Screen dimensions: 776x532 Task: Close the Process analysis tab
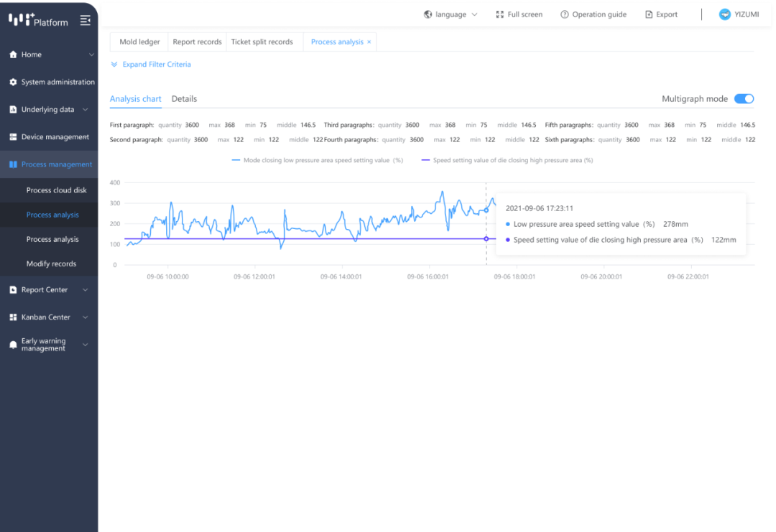pyautogui.click(x=369, y=42)
